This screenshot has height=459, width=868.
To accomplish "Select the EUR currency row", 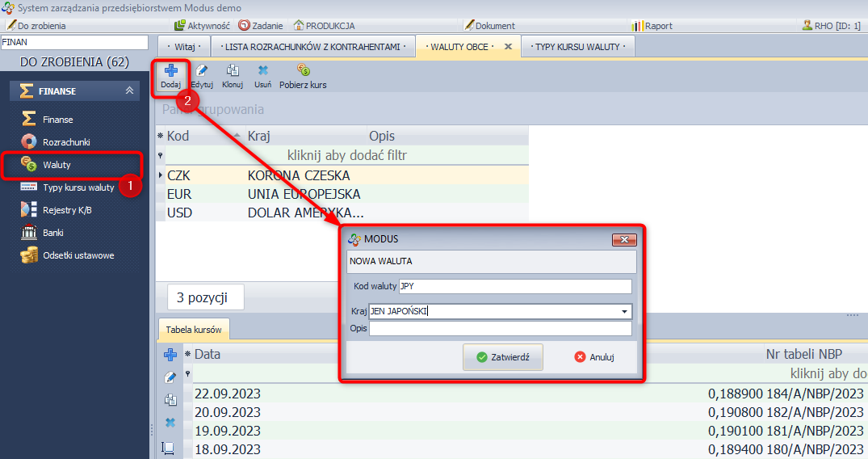I will tap(178, 195).
